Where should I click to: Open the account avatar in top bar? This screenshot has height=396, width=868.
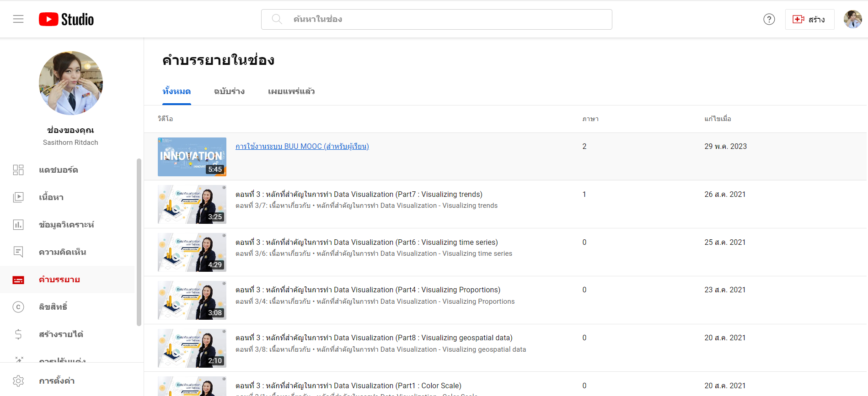coord(852,19)
